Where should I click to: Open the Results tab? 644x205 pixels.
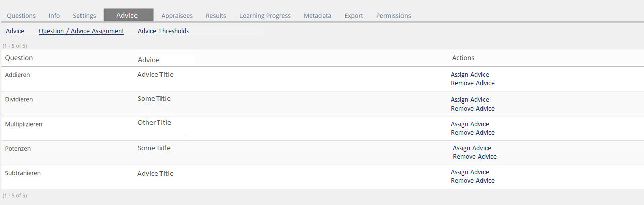click(x=216, y=16)
